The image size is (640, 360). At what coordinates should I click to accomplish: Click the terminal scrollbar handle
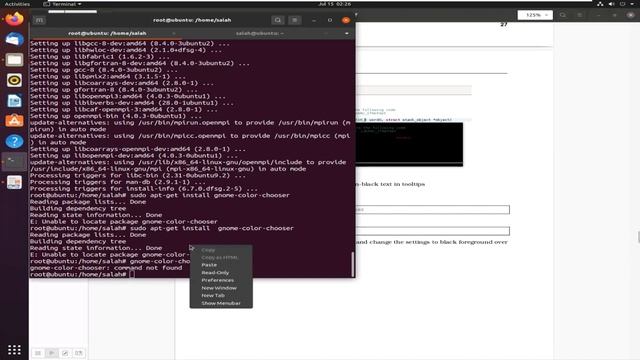point(352,264)
